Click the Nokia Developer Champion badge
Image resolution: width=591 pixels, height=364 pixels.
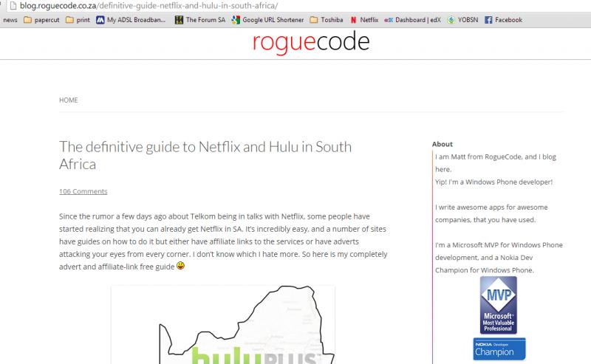(x=499, y=349)
